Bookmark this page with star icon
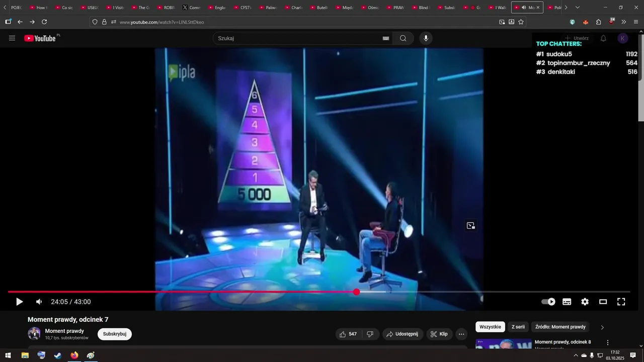644x362 pixels. (521, 22)
